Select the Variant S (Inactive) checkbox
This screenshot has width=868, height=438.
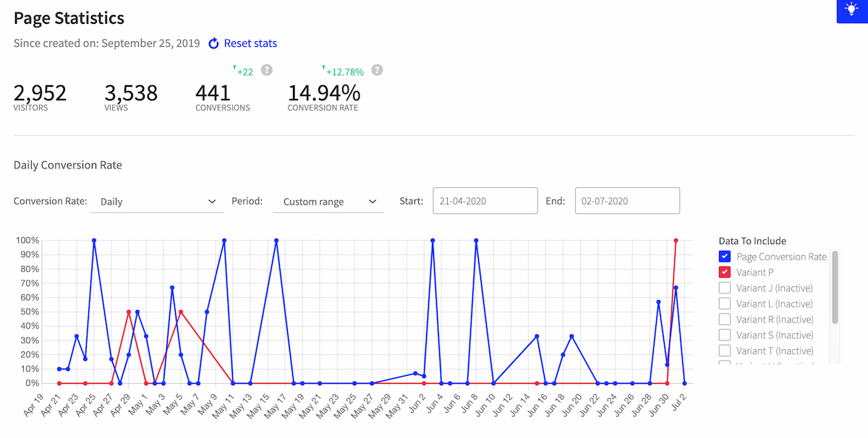coord(725,335)
